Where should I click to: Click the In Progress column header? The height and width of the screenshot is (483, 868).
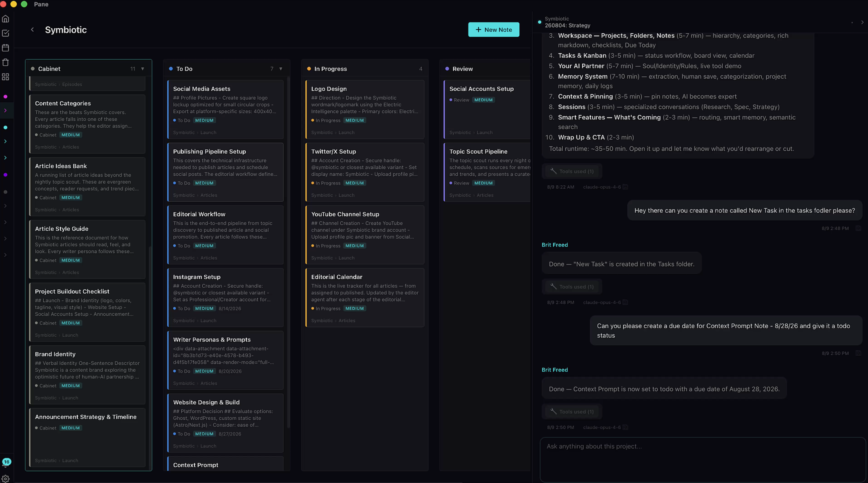(x=365, y=69)
